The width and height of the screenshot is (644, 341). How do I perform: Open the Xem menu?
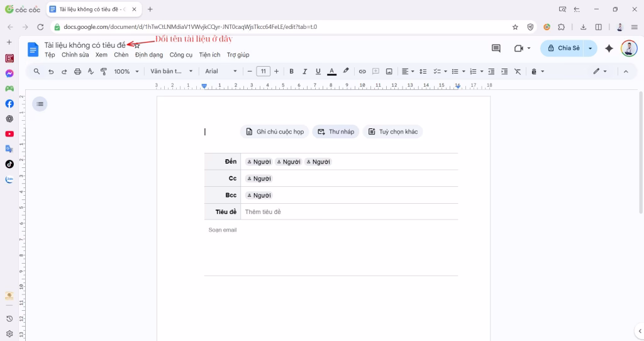click(x=101, y=55)
